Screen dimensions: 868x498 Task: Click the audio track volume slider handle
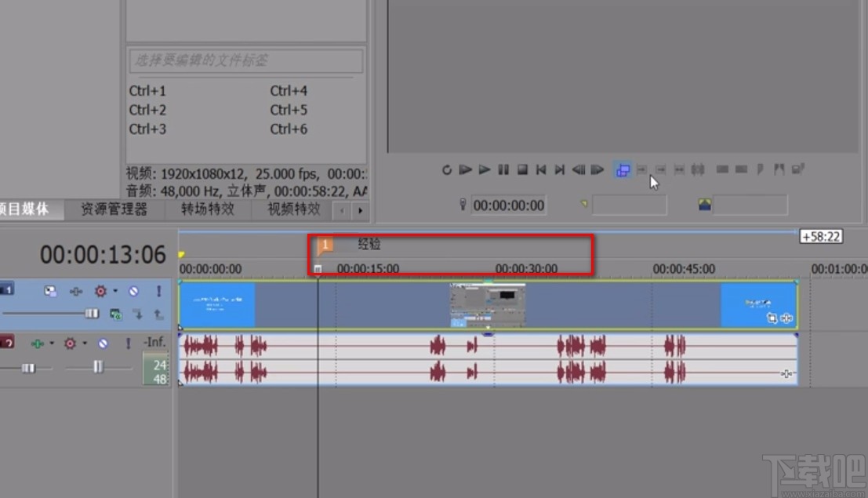(x=28, y=368)
